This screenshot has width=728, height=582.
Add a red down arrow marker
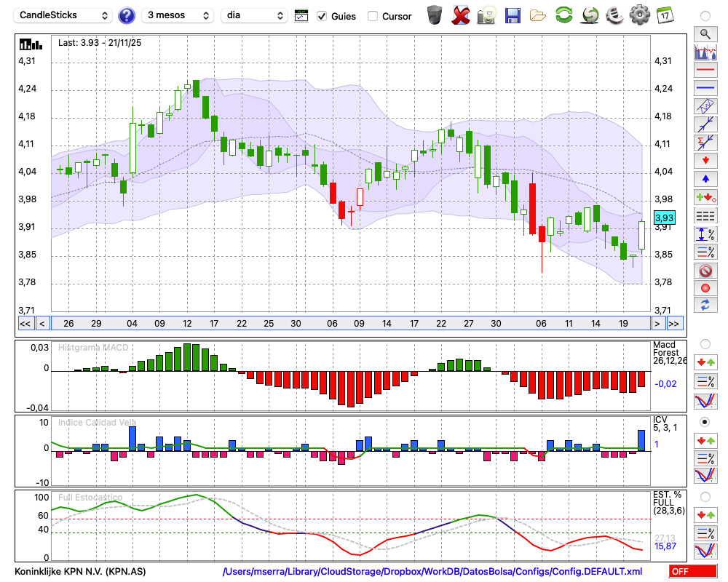click(705, 161)
